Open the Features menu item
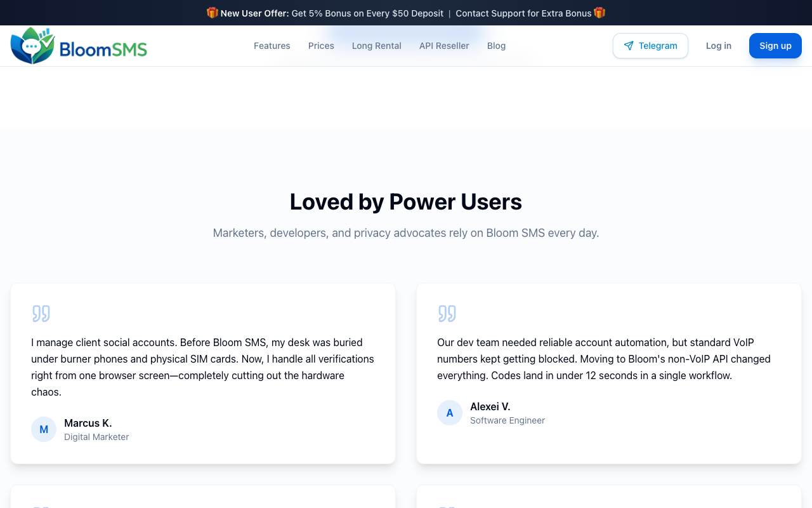The height and width of the screenshot is (508, 812). (x=272, y=46)
